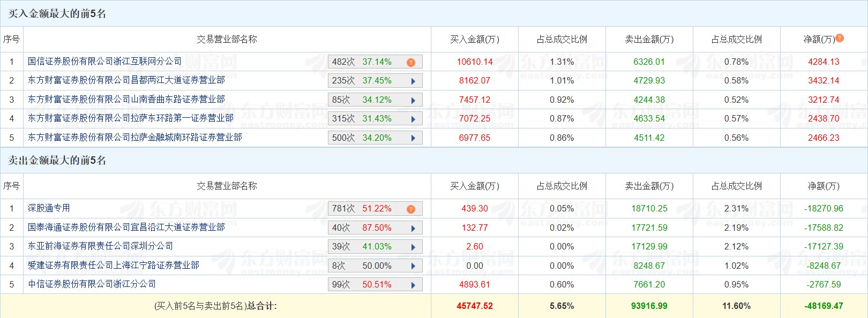Click blue arrow in 中信证券浙江分公司 row
The image size is (868, 318).
pyautogui.click(x=413, y=285)
